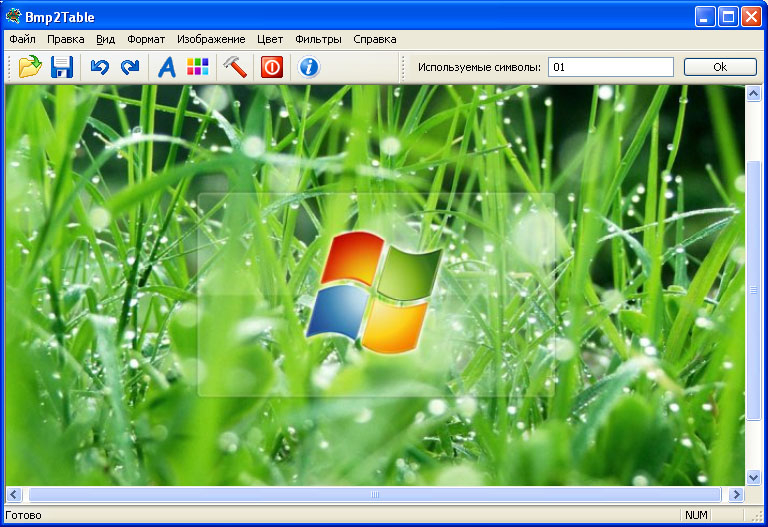Click the Готово status bar text

[23, 515]
